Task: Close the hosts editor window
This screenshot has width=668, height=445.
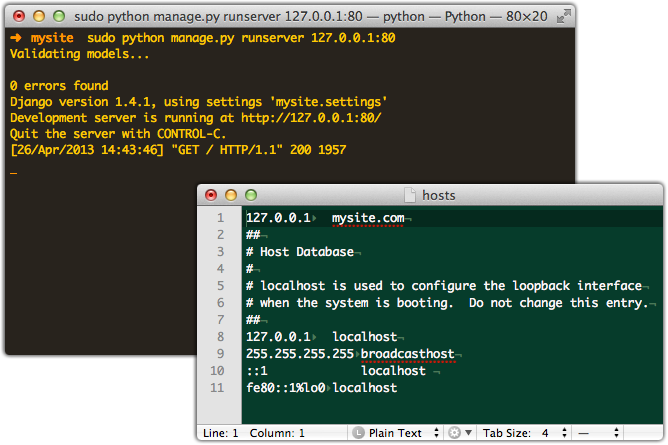Action: tap(211, 195)
